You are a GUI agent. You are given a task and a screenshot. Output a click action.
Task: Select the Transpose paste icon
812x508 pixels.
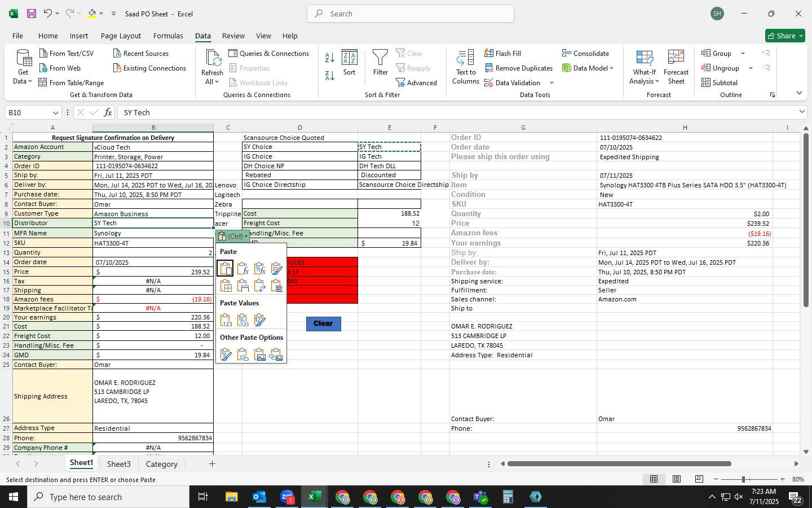[x=259, y=286]
